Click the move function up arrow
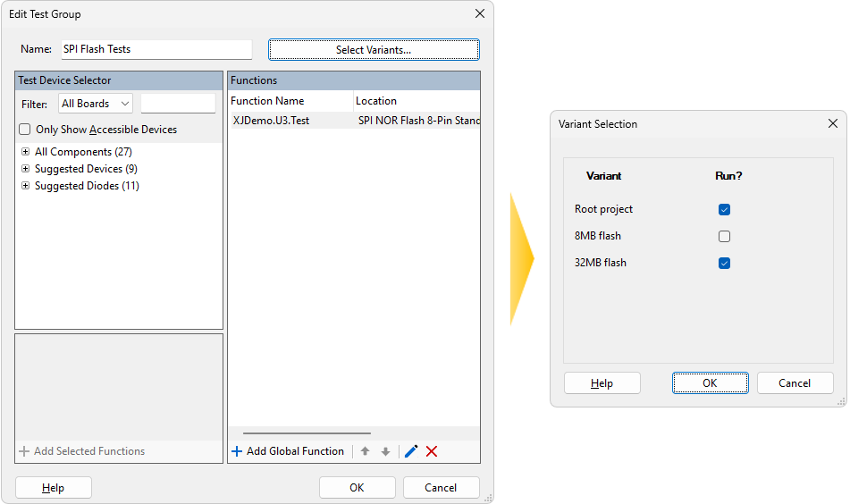This screenshot has height=504, width=850. click(x=365, y=451)
